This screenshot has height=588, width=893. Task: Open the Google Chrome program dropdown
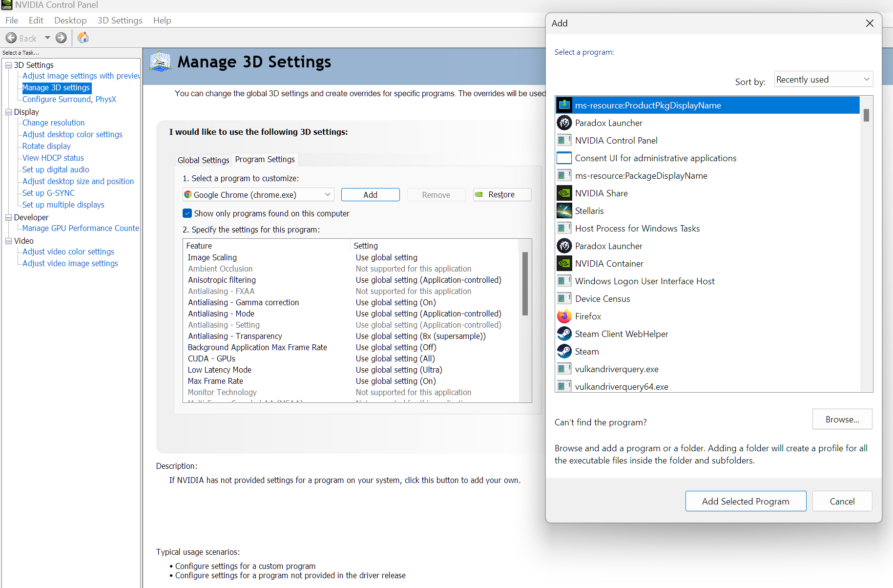point(258,194)
